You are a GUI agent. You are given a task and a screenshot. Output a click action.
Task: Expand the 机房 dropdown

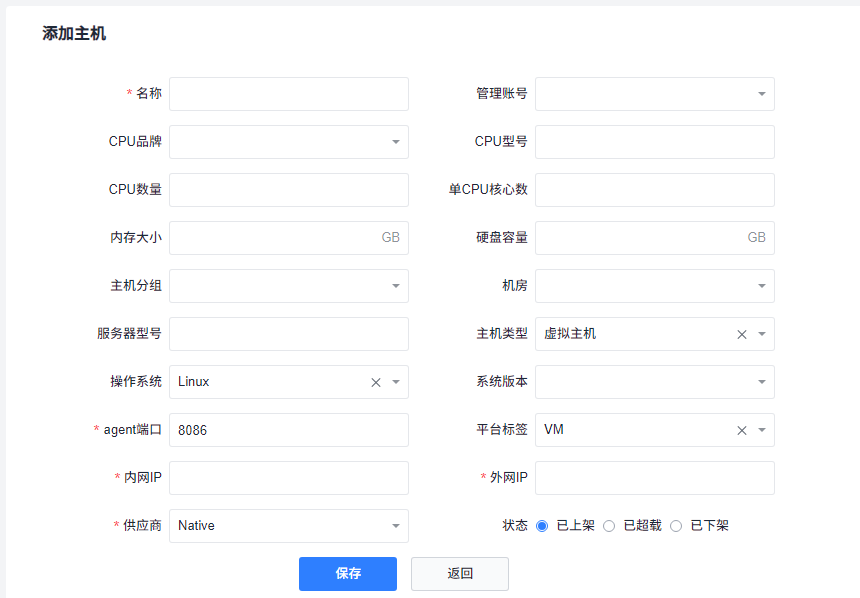point(655,286)
